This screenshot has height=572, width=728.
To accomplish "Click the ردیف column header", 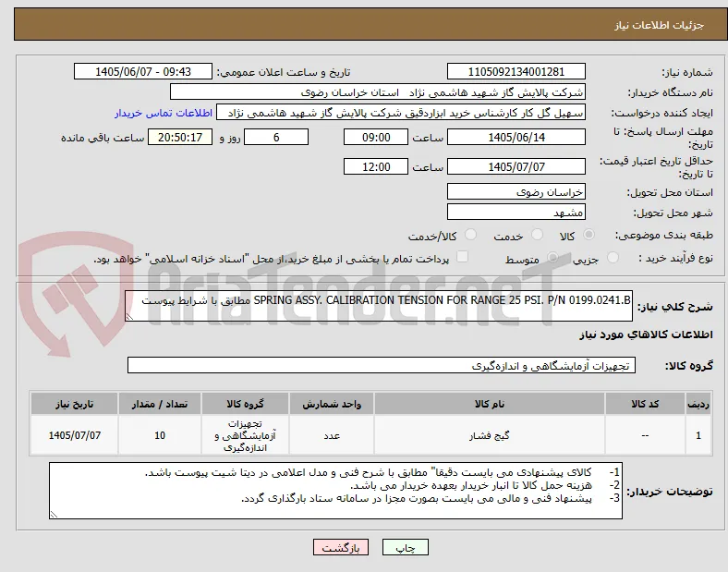I will (x=698, y=404).
